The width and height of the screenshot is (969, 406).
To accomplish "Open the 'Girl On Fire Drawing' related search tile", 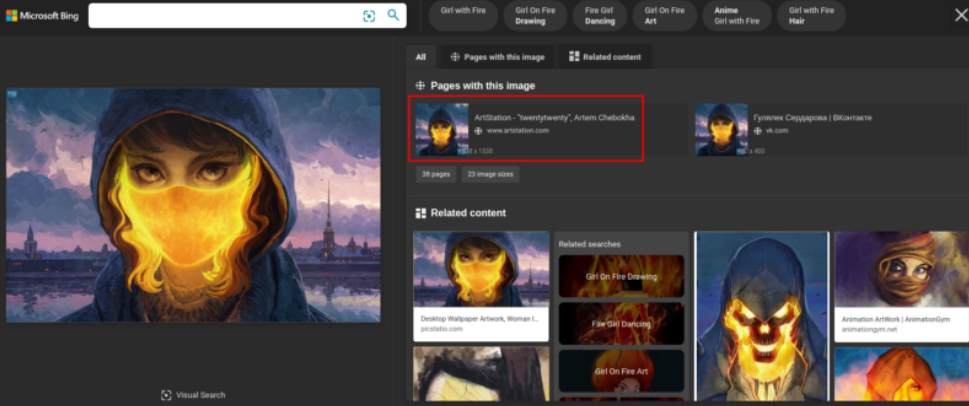I will coord(621,276).
